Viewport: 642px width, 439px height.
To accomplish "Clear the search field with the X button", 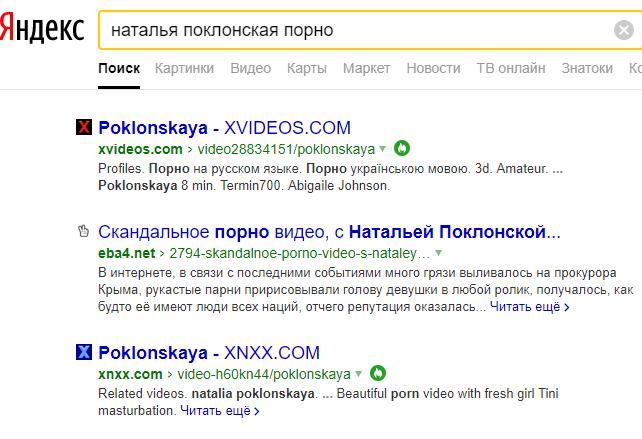I will [x=623, y=30].
